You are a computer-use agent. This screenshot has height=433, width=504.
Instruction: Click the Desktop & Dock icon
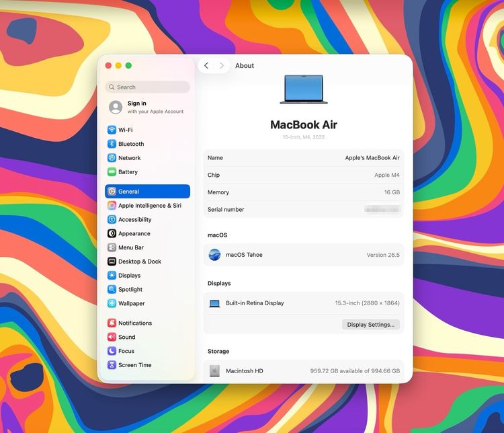112,262
